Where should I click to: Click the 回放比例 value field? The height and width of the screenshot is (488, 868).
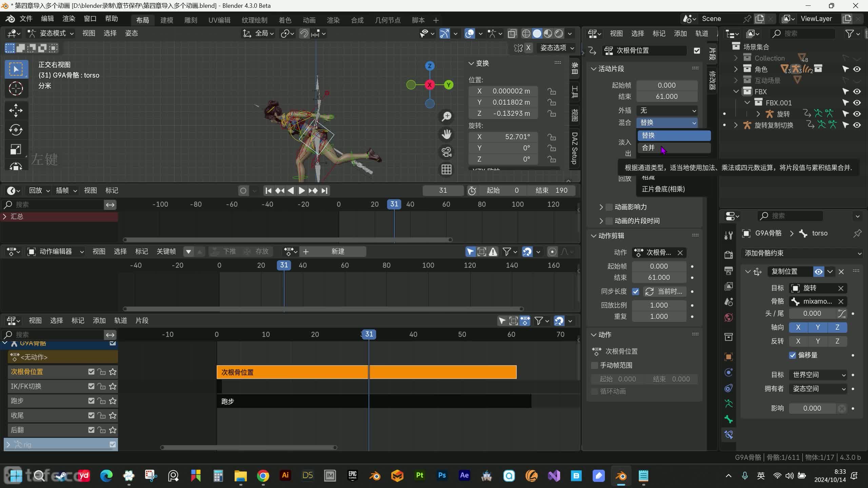(659, 305)
